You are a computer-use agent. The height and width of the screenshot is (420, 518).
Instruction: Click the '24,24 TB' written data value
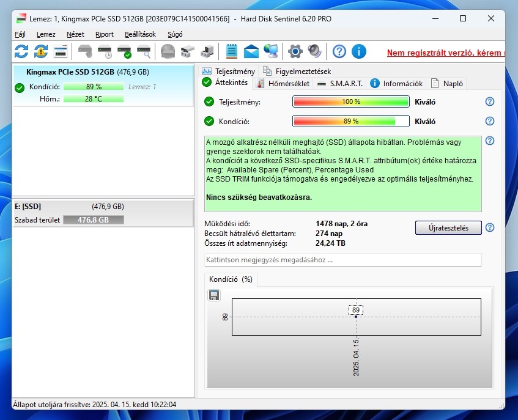pos(330,243)
